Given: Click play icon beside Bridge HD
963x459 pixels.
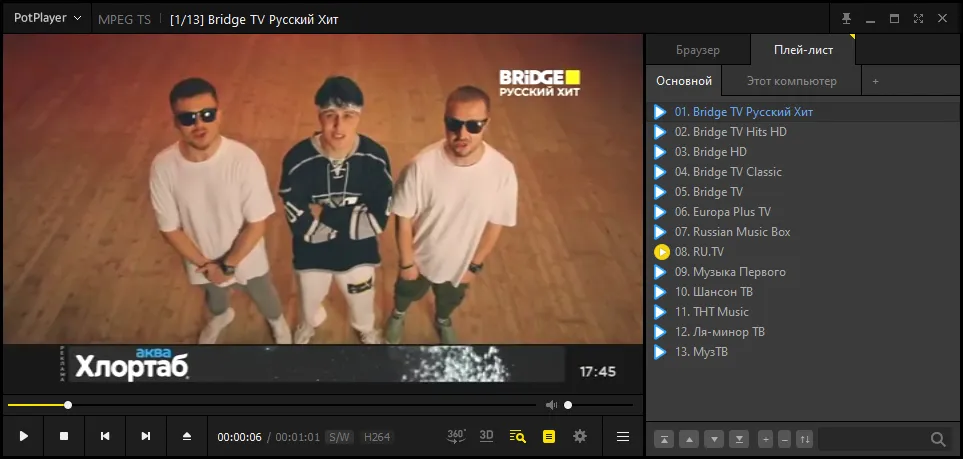Looking at the screenshot, I should [660, 152].
